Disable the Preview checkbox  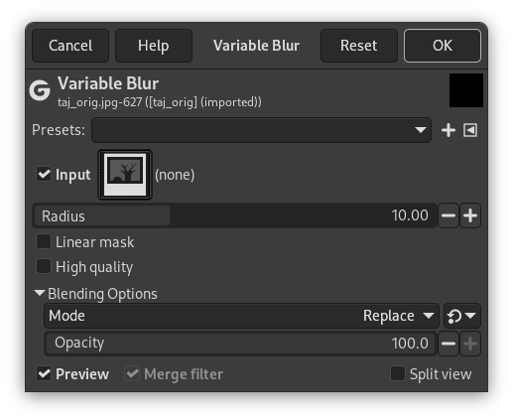point(44,374)
